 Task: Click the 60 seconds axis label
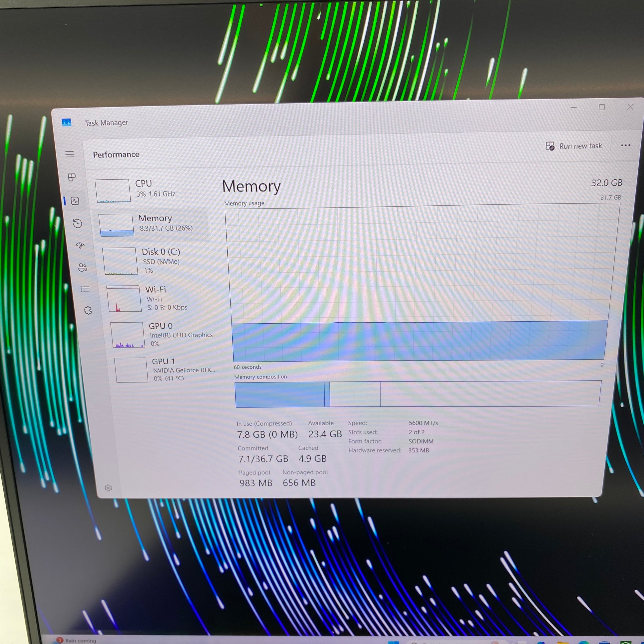248,367
